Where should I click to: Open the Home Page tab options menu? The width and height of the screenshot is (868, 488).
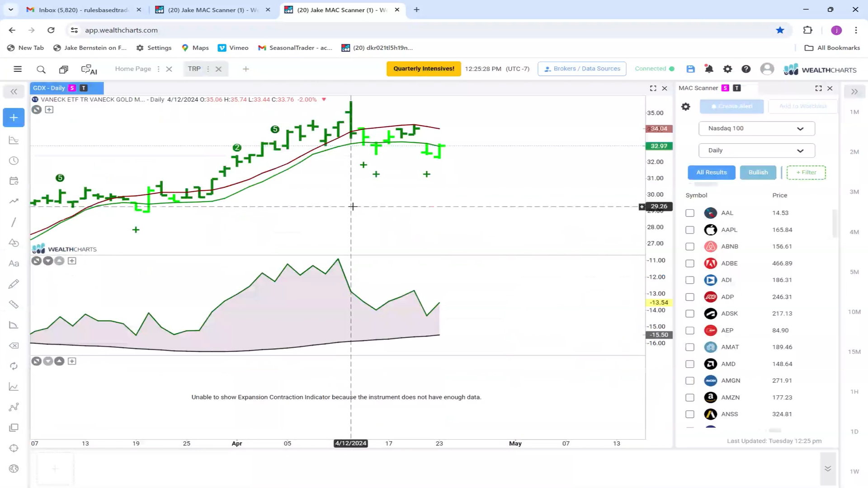click(158, 69)
